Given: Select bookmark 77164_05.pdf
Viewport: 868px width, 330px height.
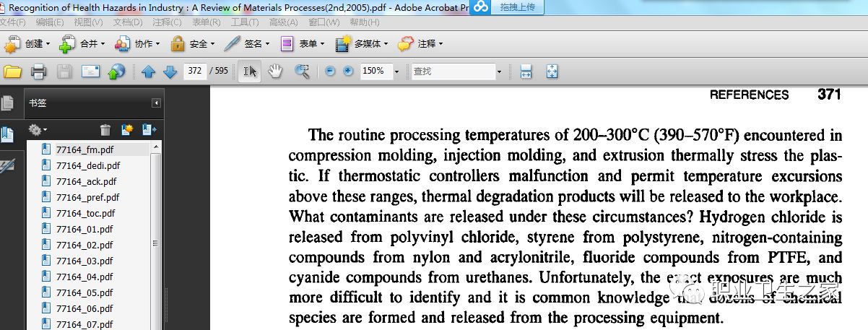Looking at the screenshot, I should click(84, 292).
